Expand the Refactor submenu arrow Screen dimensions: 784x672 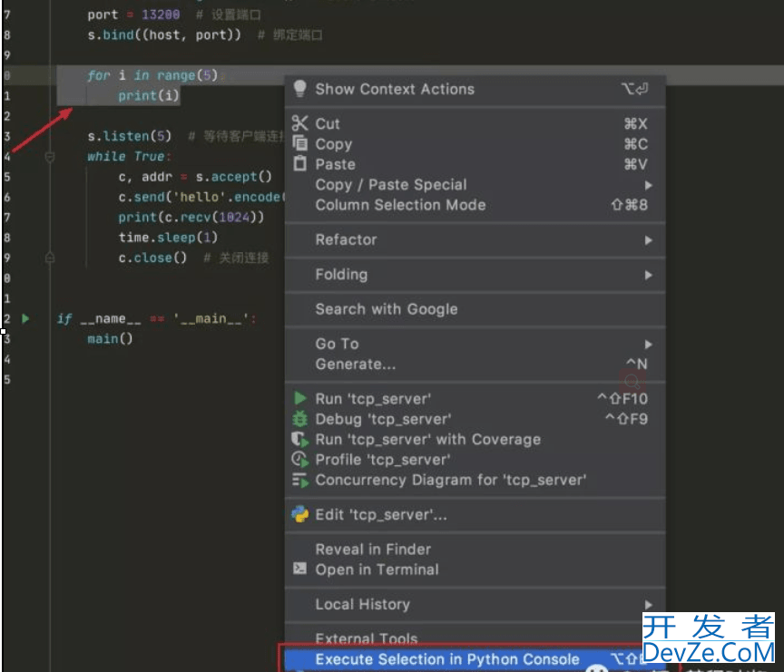[x=649, y=240]
